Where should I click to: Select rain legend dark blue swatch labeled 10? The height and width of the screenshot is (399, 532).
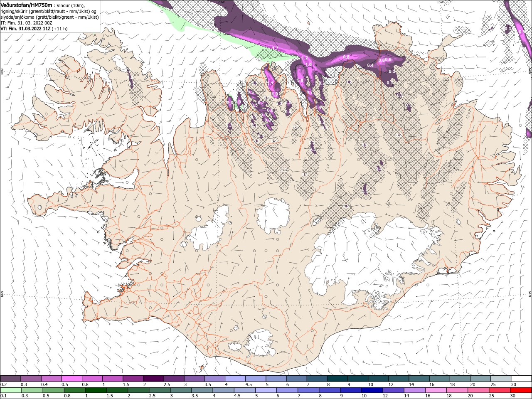372,390
